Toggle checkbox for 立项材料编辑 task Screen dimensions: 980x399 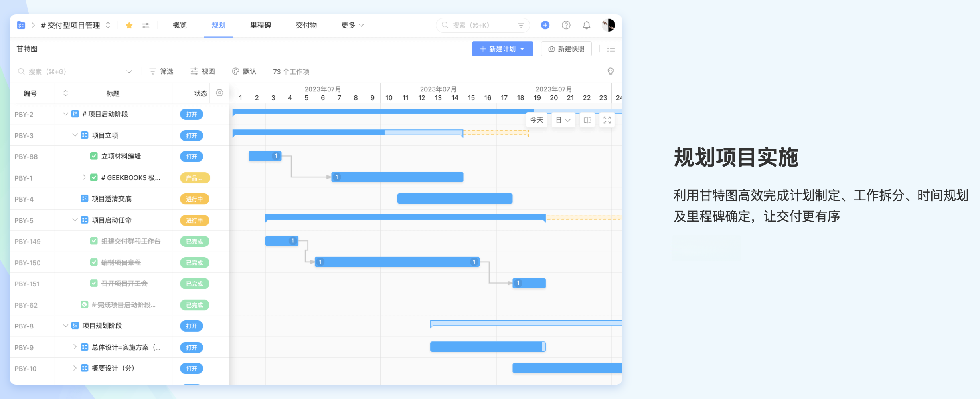tap(94, 156)
